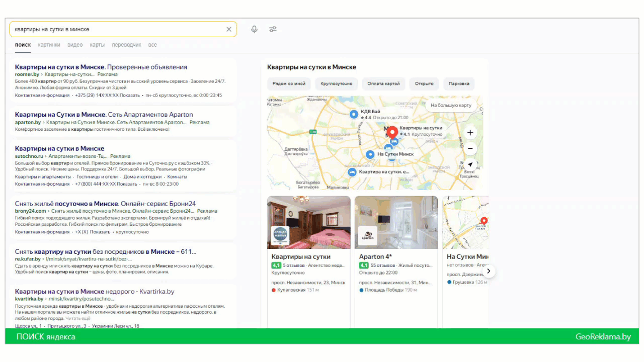Select КДВ Бай map marker

click(354, 114)
